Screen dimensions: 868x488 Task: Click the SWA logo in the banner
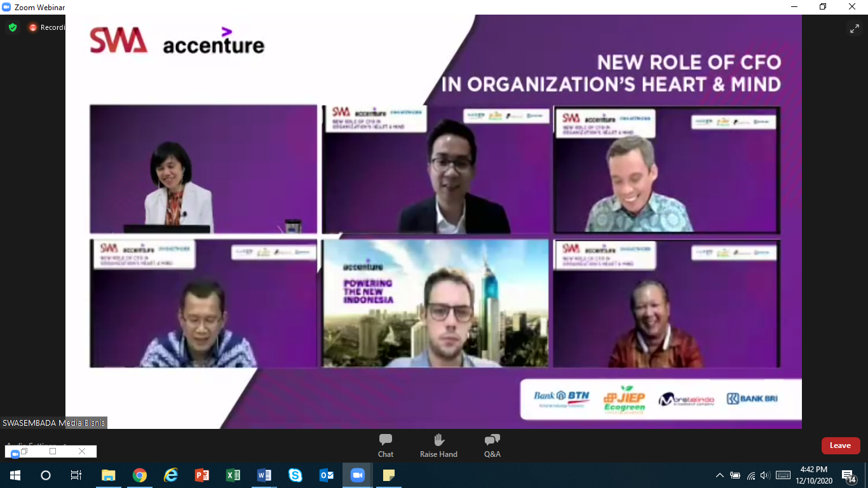point(118,40)
